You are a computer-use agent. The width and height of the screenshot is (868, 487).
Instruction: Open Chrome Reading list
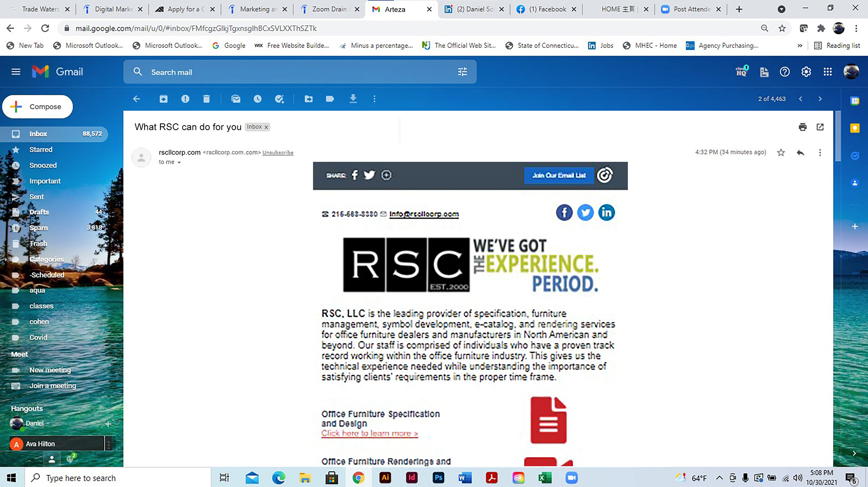click(x=837, y=46)
